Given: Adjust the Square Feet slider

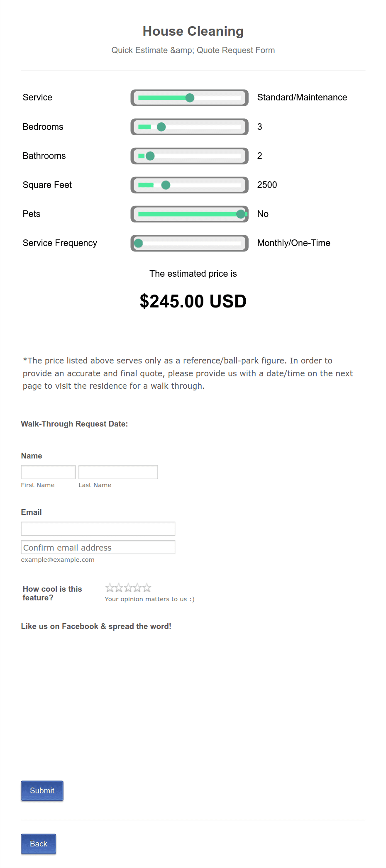Looking at the screenshot, I should (x=165, y=185).
